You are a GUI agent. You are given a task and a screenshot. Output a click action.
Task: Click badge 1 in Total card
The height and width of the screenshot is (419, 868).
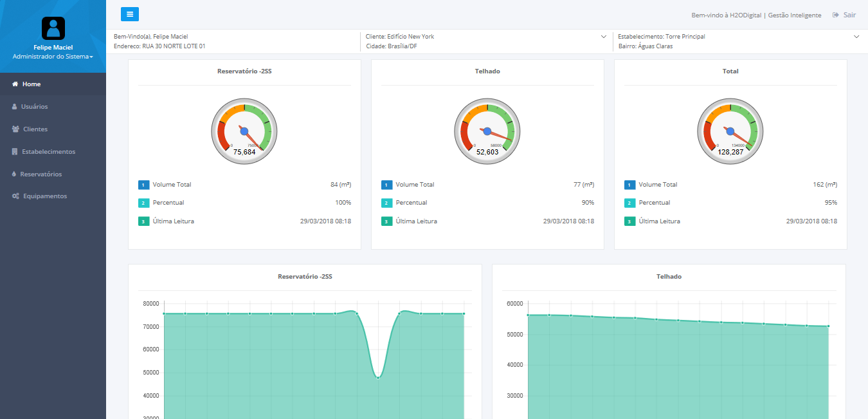pos(629,185)
